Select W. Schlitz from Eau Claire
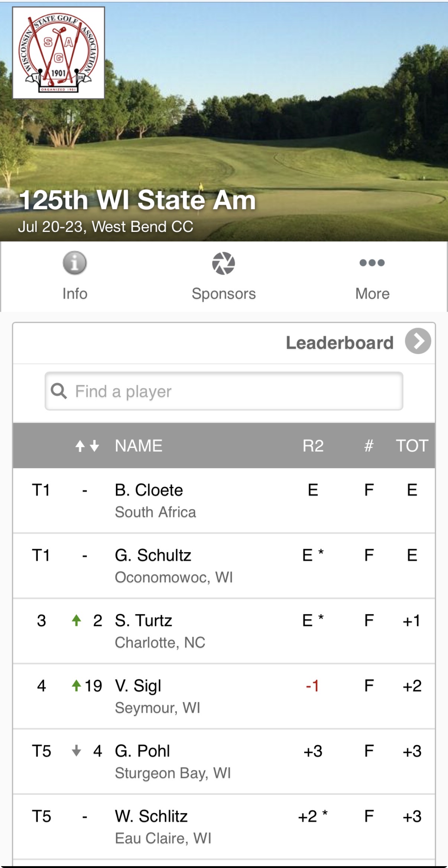The height and width of the screenshot is (868, 448). point(224,827)
